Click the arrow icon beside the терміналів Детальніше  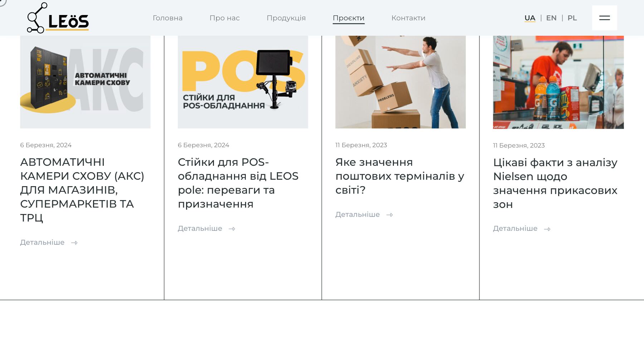pos(390,215)
